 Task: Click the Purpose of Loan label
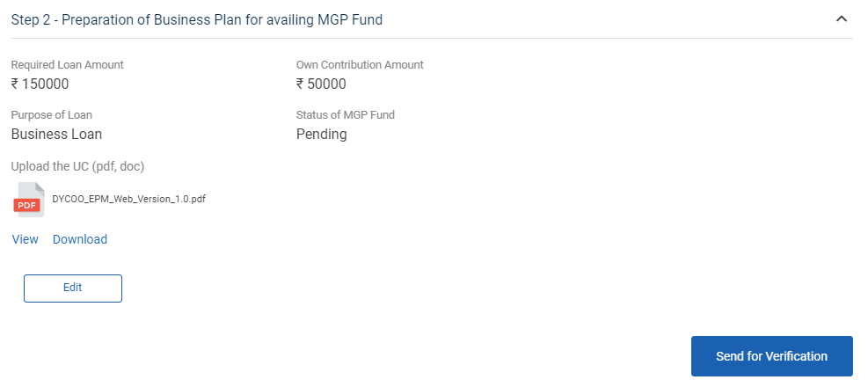51,115
